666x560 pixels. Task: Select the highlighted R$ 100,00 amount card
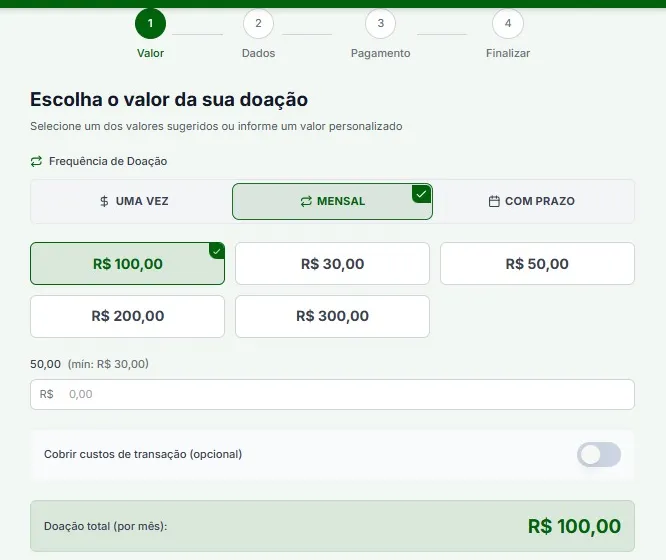point(127,263)
